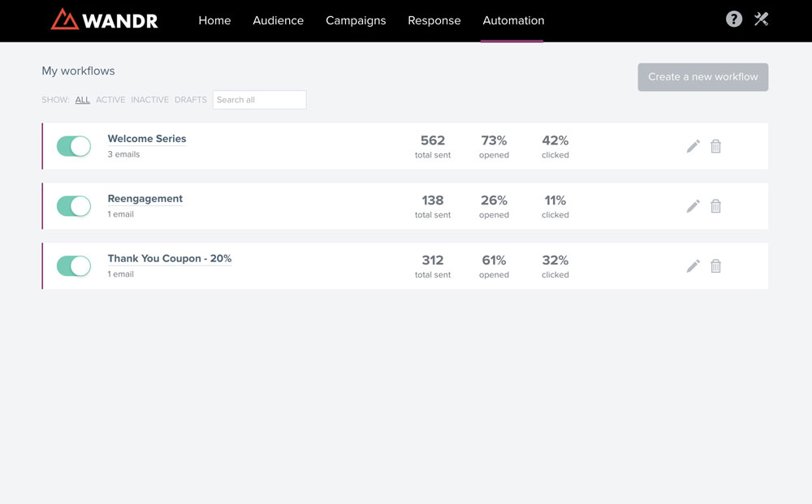
Task: Edit the Welcome Series workflow
Action: pos(693,146)
